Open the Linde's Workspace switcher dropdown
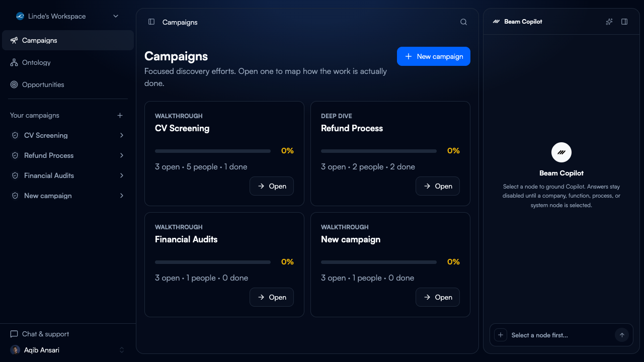 pos(67,16)
